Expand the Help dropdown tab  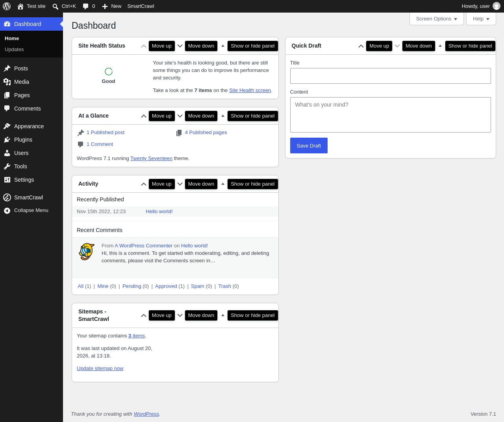point(481,19)
